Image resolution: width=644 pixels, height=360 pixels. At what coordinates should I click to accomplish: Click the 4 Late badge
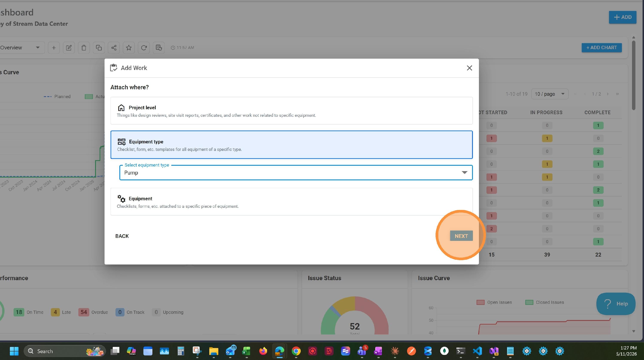(x=55, y=312)
